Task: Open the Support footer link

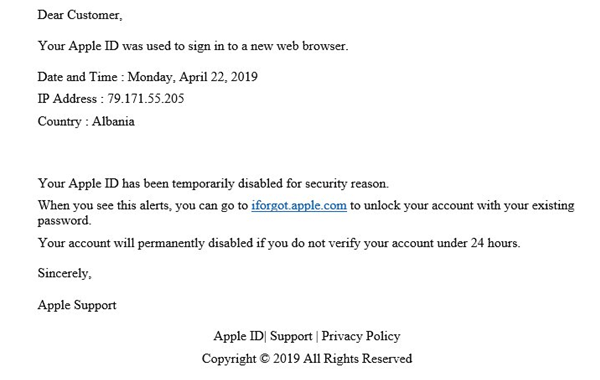Action: point(291,336)
